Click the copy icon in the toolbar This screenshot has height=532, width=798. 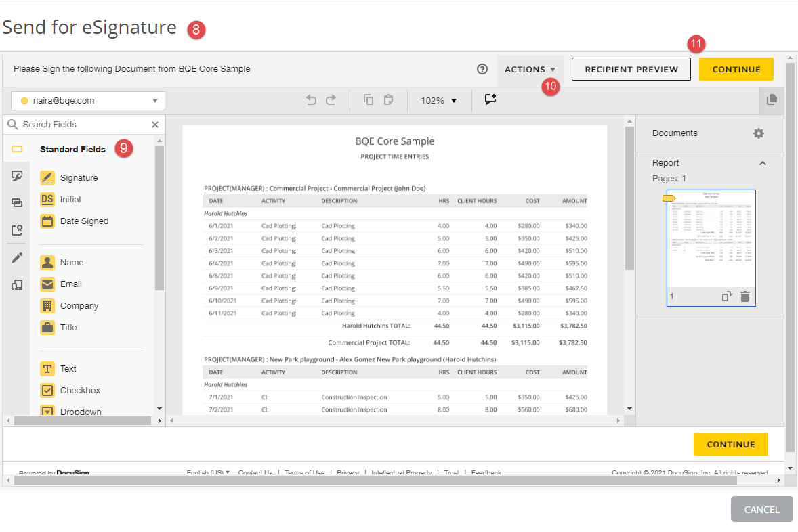369,100
